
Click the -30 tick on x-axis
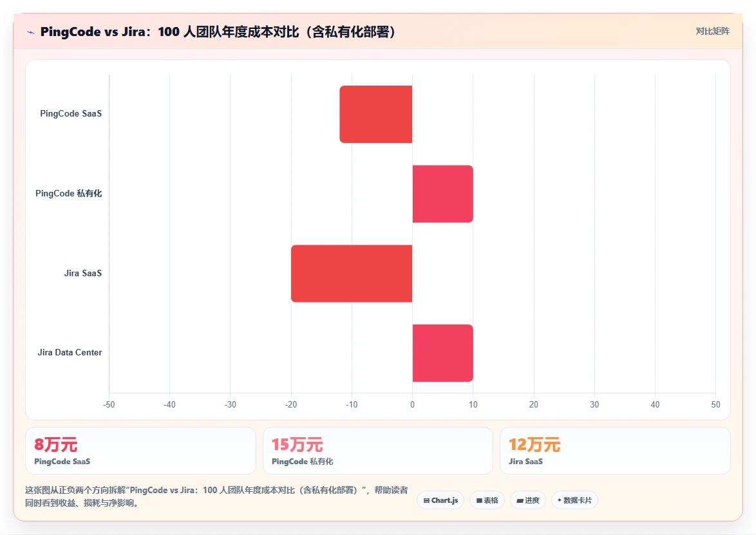(231, 404)
